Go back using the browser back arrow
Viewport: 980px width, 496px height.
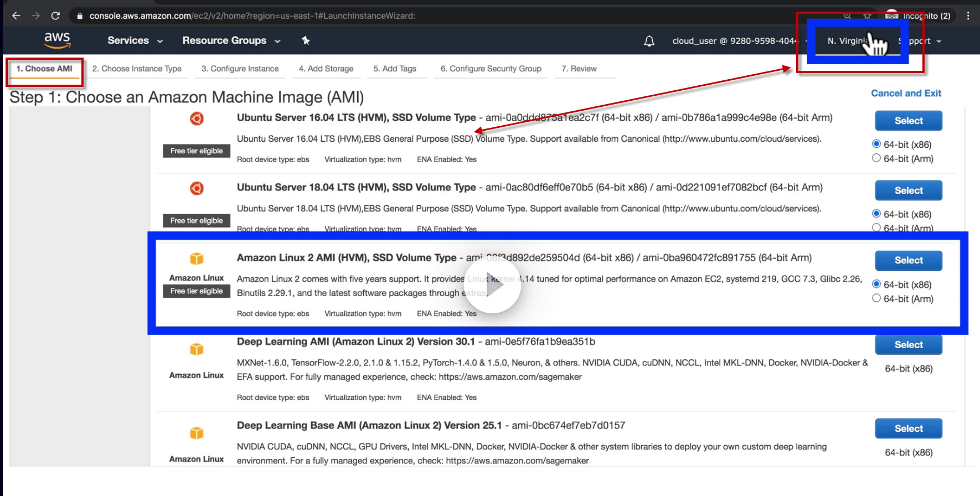[16, 15]
